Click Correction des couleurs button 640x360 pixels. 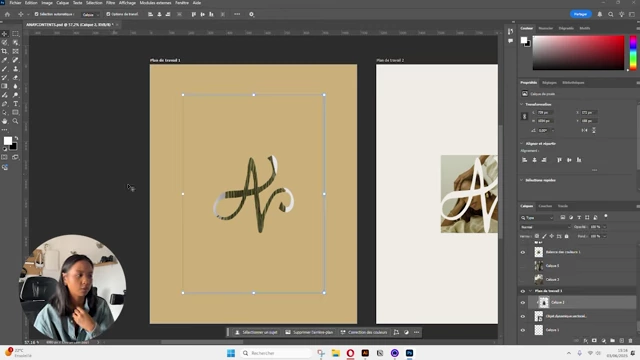pos(364,332)
